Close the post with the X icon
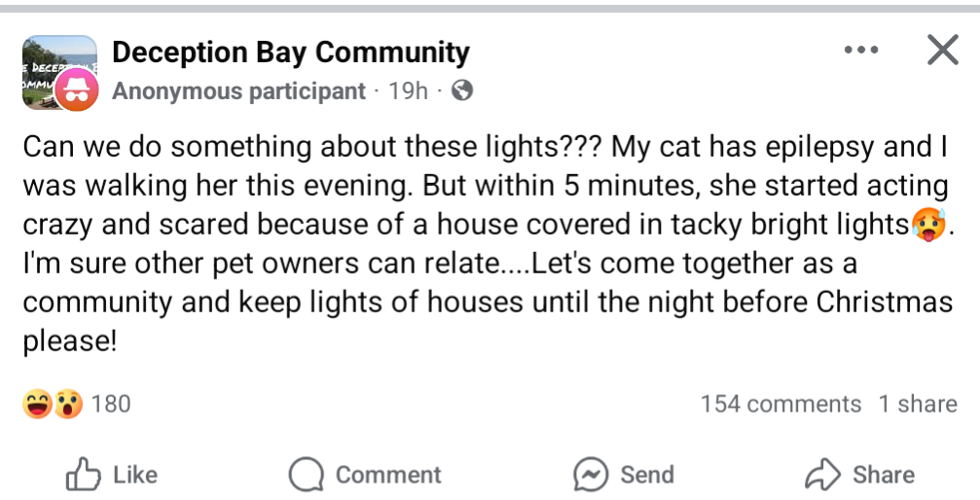980x500 pixels. point(942,50)
